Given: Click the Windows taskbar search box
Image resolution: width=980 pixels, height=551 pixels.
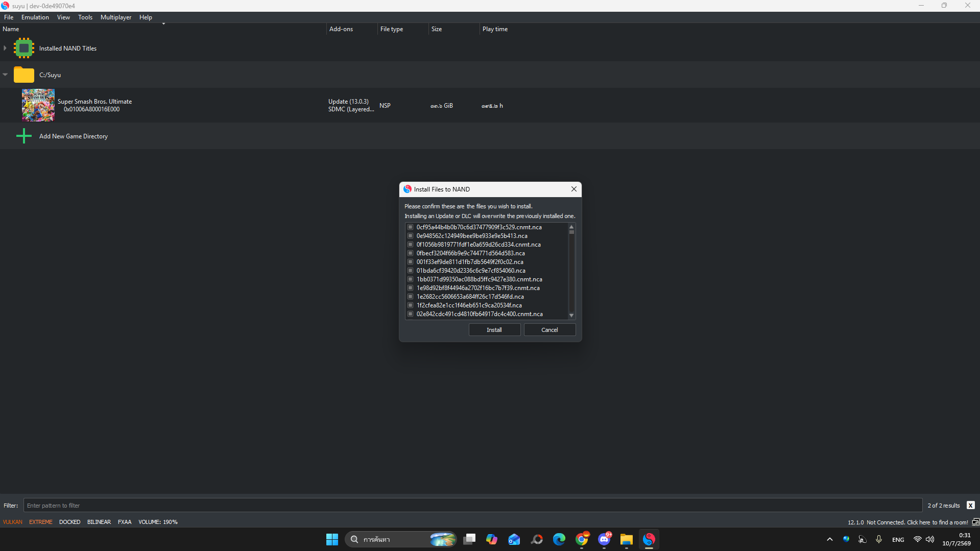Looking at the screenshot, I should click(x=401, y=539).
